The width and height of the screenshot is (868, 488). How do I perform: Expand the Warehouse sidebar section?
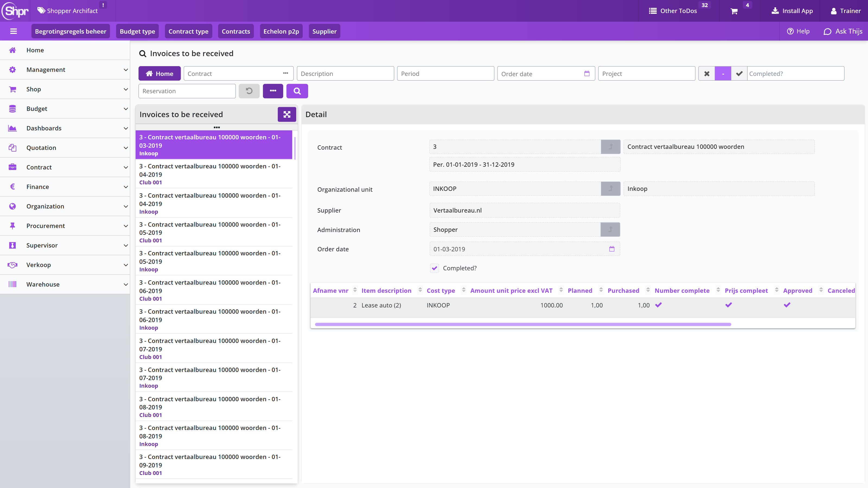pos(65,285)
